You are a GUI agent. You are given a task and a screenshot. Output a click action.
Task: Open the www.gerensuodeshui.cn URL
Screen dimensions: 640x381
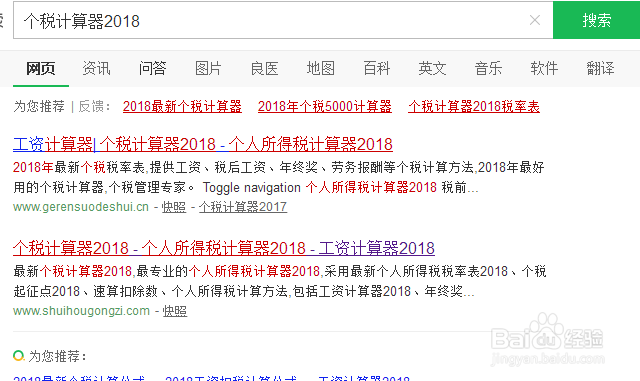(x=81, y=207)
